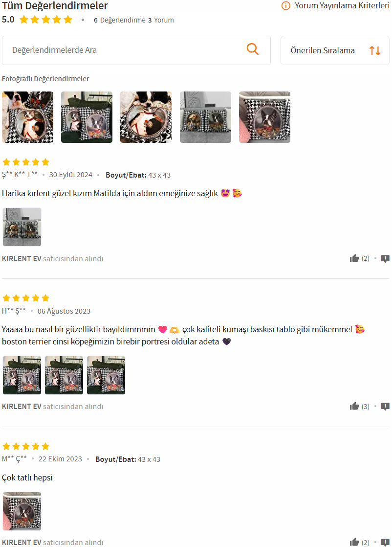Open Yorum Yayınlama Kriterleri link
Screen dimensions: 392x547
(x=342, y=5)
